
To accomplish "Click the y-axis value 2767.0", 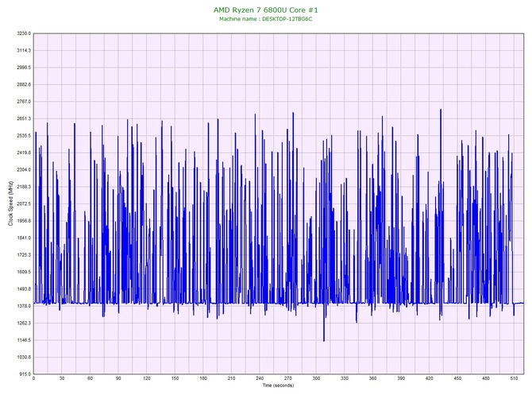I will tap(24, 102).
